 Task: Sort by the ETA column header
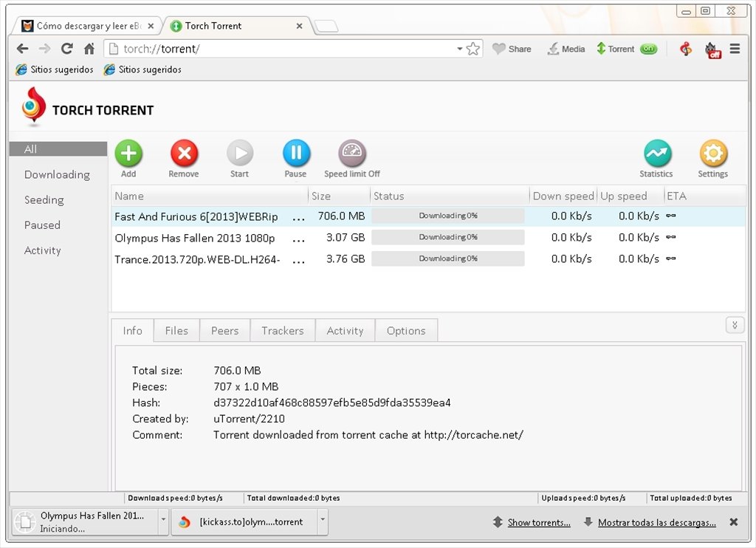pyautogui.click(x=705, y=196)
